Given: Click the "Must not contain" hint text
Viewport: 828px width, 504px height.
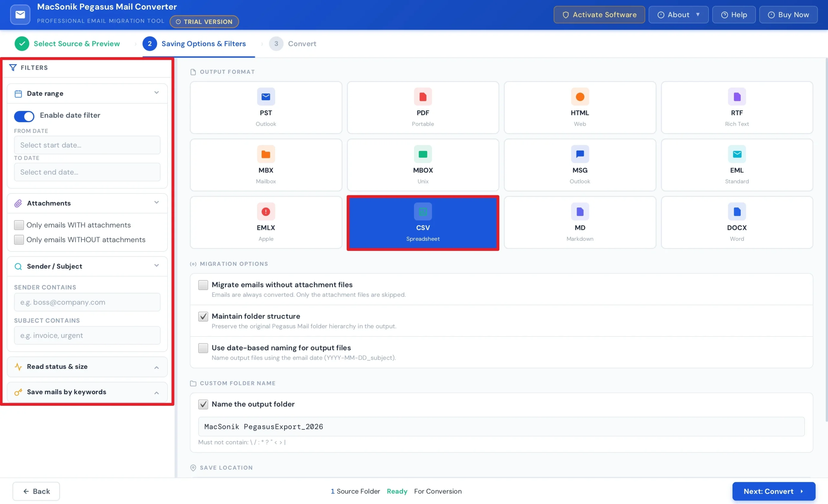Looking at the screenshot, I should click(x=242, y=442).
